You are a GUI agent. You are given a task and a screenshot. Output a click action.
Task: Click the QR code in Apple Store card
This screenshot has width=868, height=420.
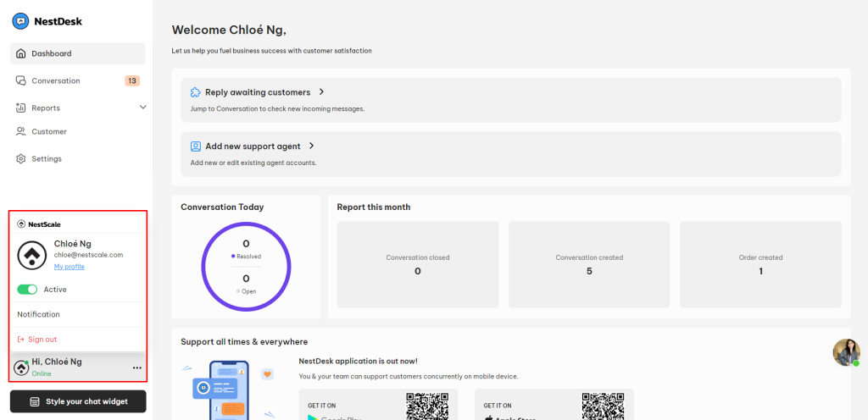(x=603, y=406)
